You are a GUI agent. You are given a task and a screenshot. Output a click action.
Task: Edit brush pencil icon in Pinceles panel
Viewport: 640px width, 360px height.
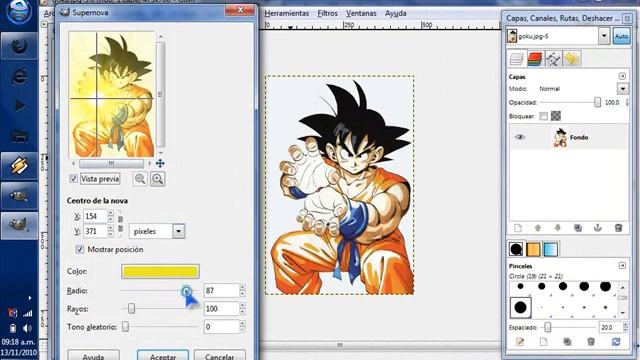(520, 342)
